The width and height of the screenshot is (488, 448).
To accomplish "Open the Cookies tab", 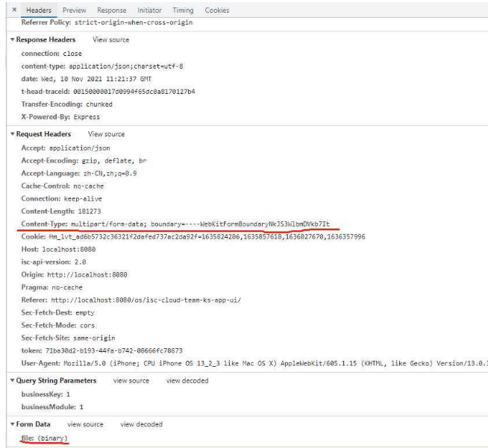I will pyautogui.click(x=217, y=10).
